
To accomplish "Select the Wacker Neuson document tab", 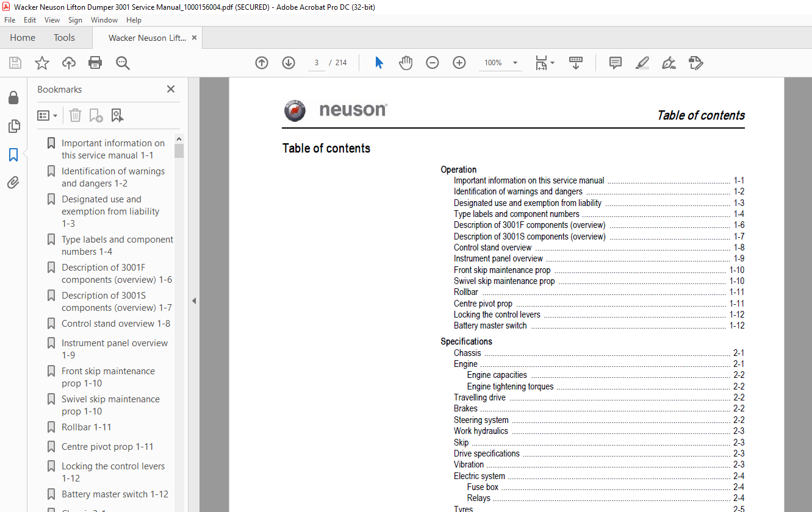I will click(x=147, y=38).
